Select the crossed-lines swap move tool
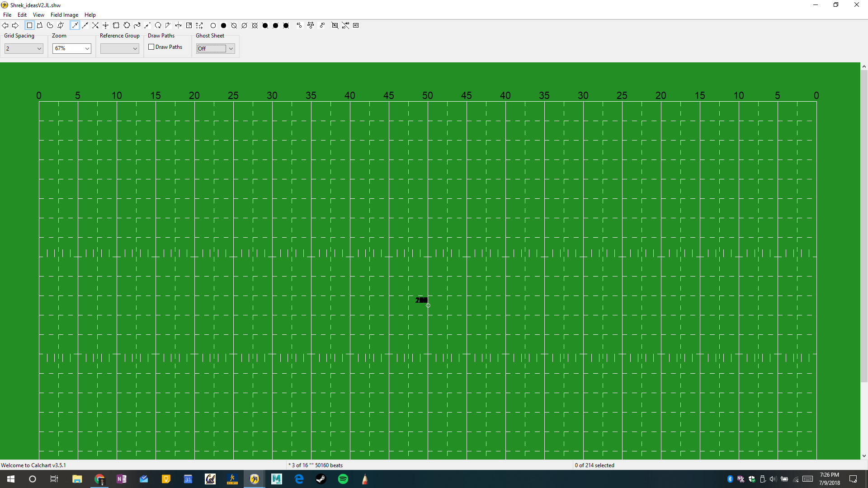This screenshot has width=868, height=488. click(x=95, y=26)
